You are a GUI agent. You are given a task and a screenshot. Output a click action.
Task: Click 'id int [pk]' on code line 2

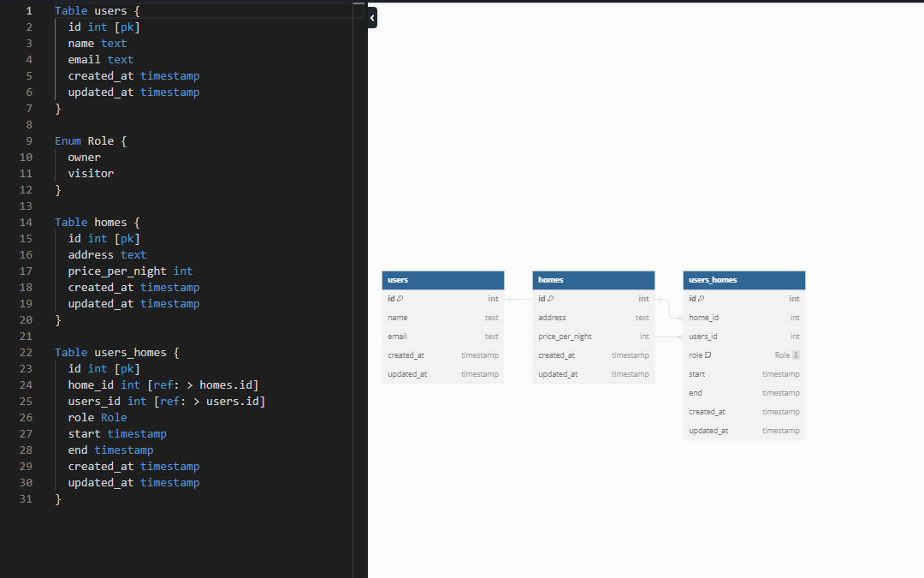pyautogui.click(x=104, y=27)
